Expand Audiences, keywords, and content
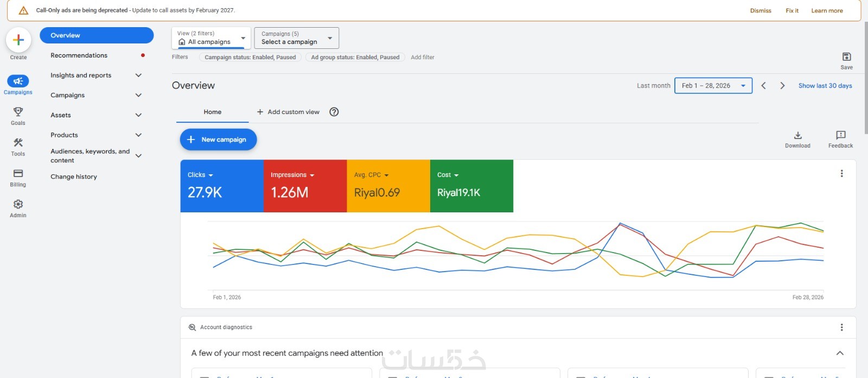This screenshot has width=868, height=378. coord(138,156)
